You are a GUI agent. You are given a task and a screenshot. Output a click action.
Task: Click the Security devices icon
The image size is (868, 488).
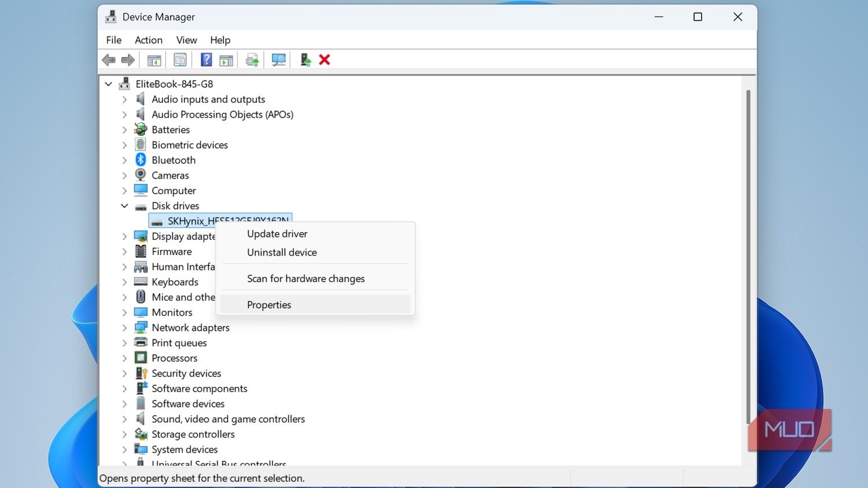coord(141,373)
